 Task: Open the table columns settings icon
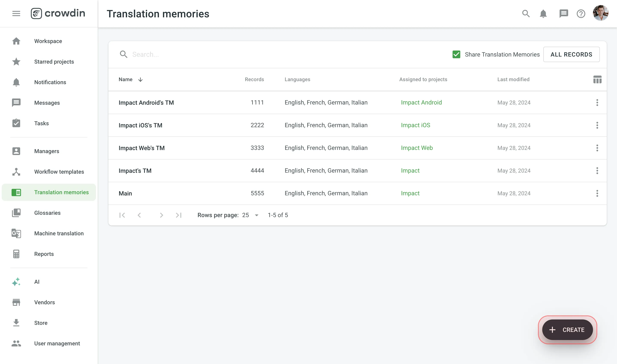click(597, 79)
